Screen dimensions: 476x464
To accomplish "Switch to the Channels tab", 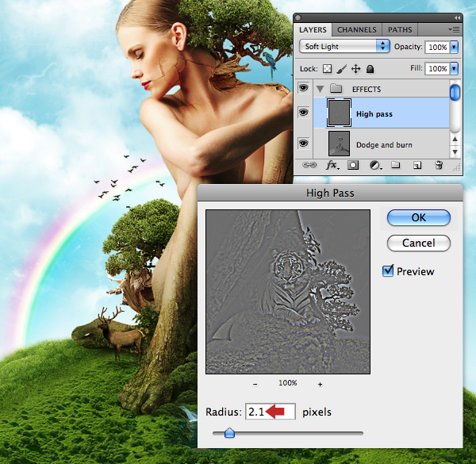I will [357, 29].
